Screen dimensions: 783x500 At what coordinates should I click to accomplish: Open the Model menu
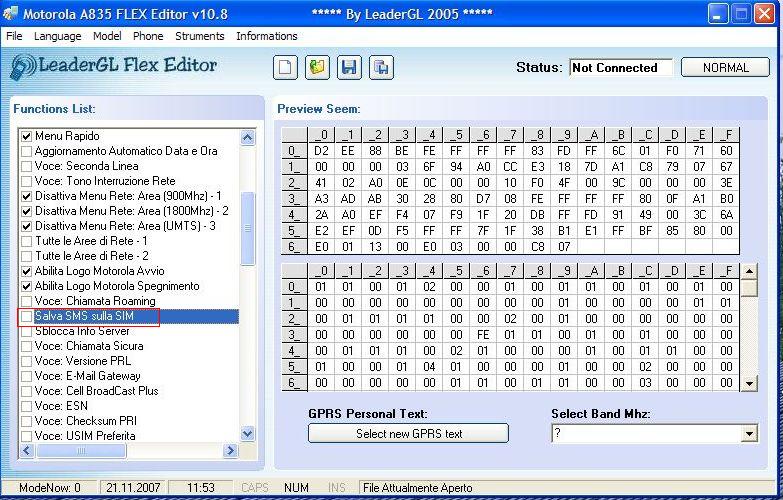pyautogui.click(x=107, y=36)
